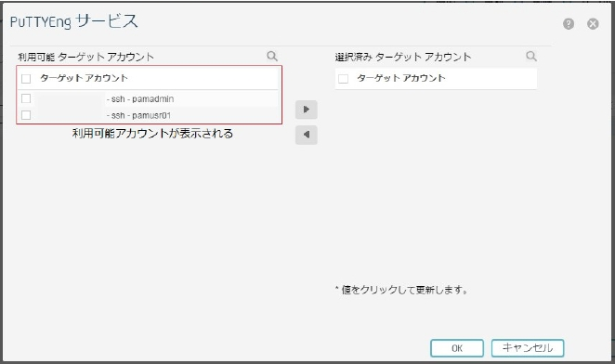Viewport: 615px width, 364px height.
Task: Click the ターゲット アカウント column header in the selected list
Action: pyautogui.click(x=401, y=78)
